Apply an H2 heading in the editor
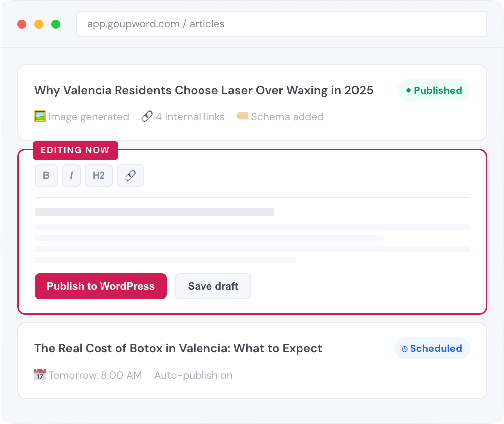The width and height of the screenshot is (504, 424). [99, 175]
